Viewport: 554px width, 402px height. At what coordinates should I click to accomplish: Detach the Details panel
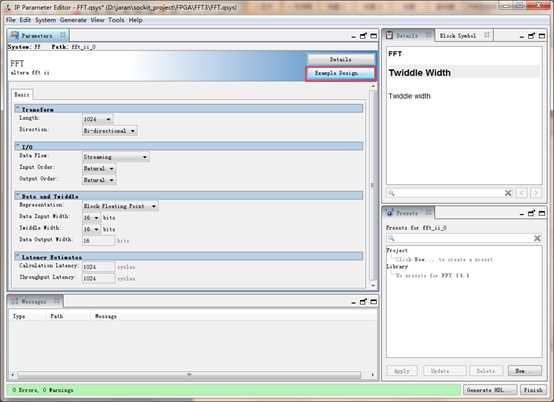531,36
